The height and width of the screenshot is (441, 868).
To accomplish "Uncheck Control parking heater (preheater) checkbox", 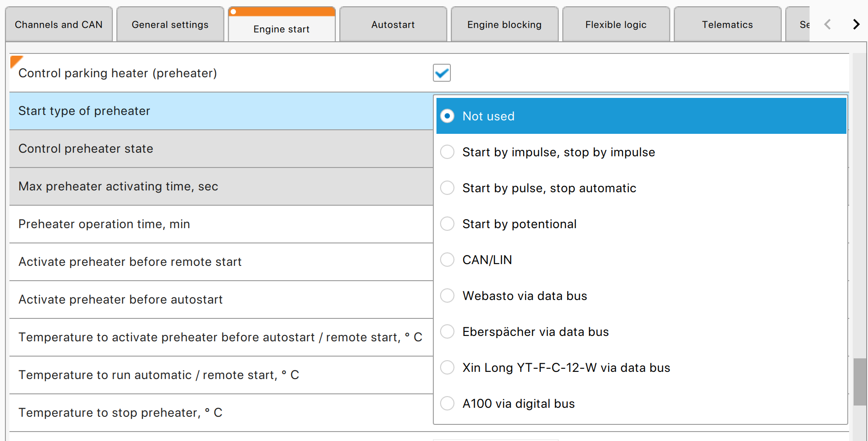I will click(442, 73).
